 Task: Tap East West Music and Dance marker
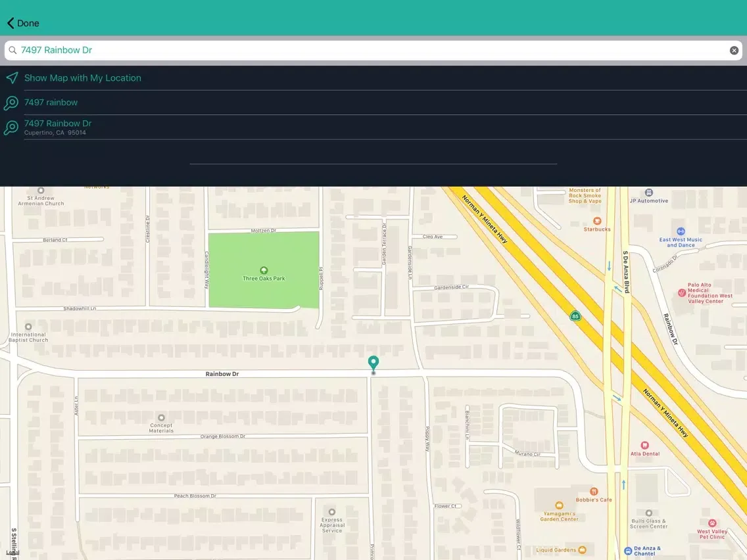coord(681,231)
